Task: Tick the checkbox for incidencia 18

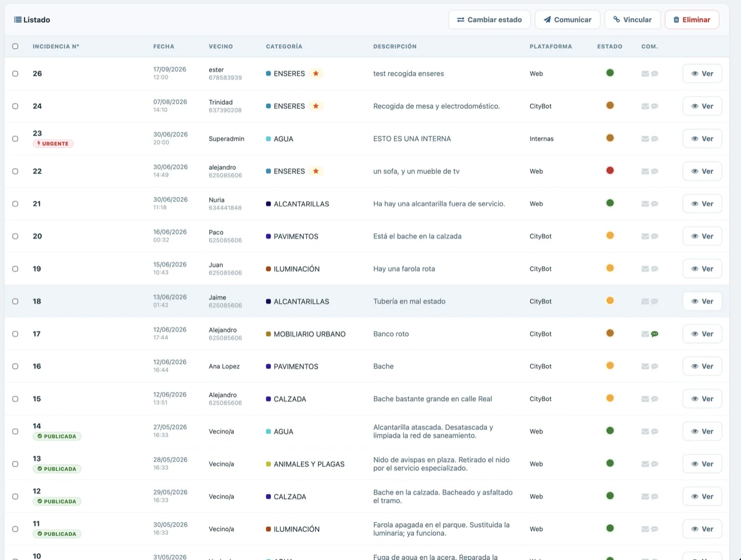Action: coord(15,301)
